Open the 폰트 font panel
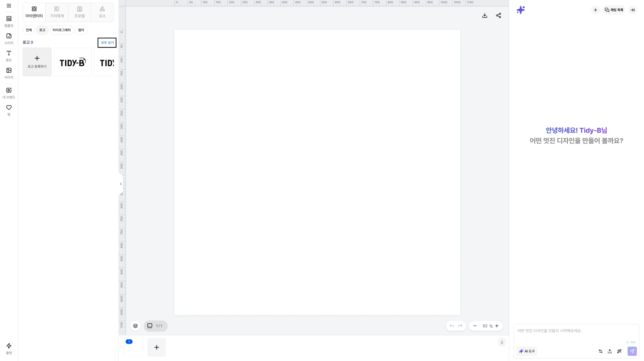Screen dimensions: 644x361 coord(9,56)
